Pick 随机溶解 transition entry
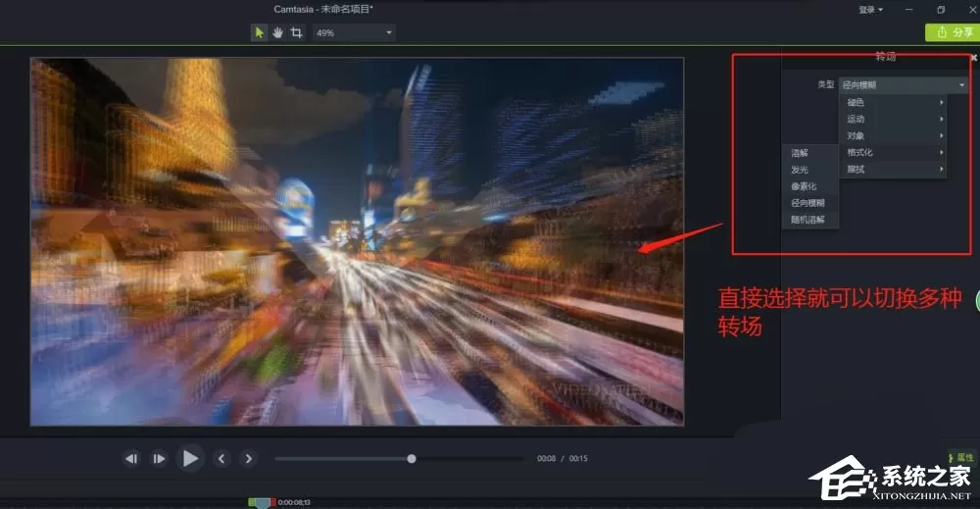Viewport: 980px width, 509px height. click(x=810, y=220)
